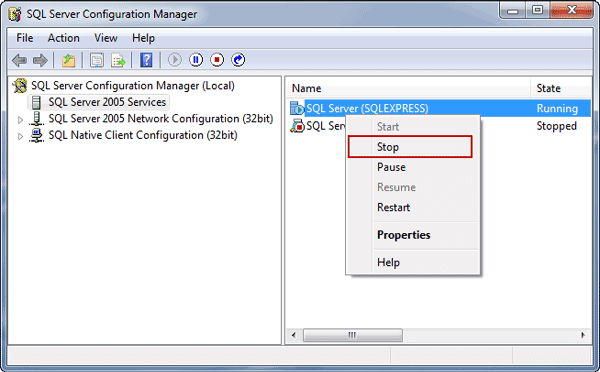Click the Properties sheet toolbar icon
Screen dimensions: 600x372
click(x=97, y=60)
